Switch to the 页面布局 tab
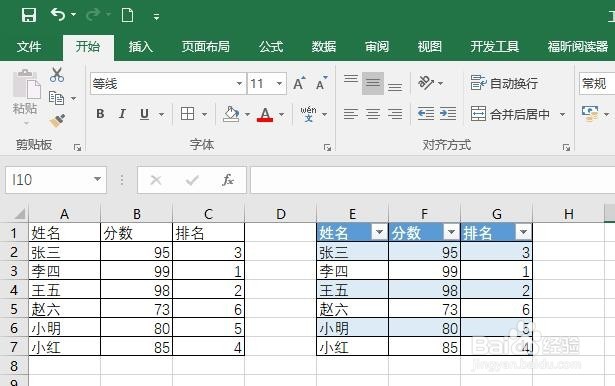Viewport: 615px width, 386px height. [x=206, y=47]
